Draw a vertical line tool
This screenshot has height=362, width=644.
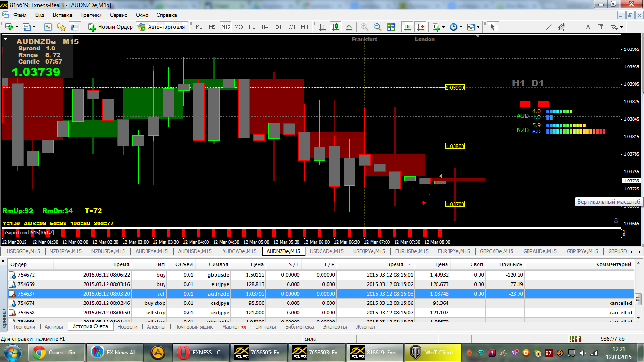click(x=522, y=27)
